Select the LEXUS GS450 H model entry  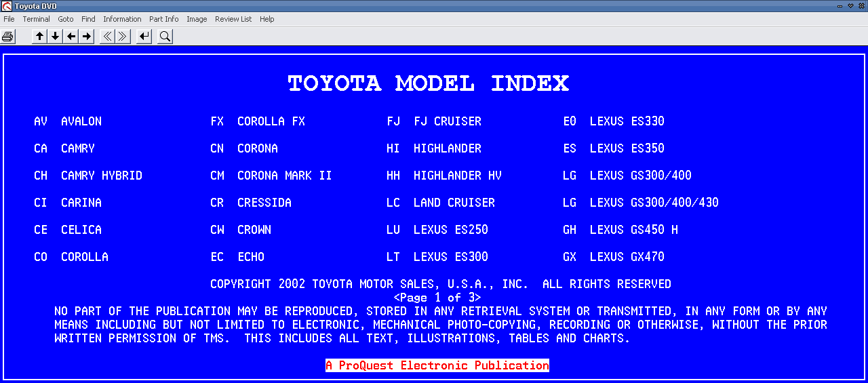(620, 230)
